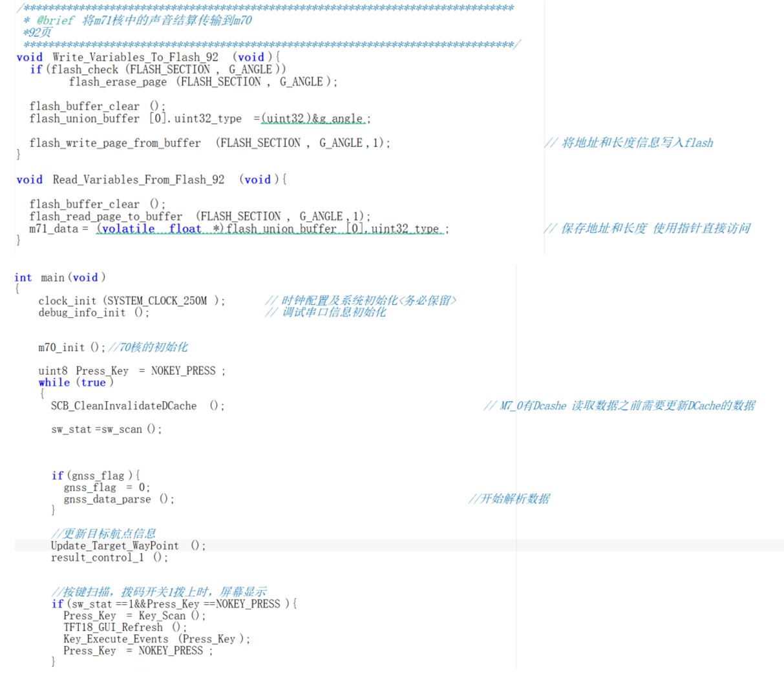Click the m71_data variable assignment

click(53, 229)
